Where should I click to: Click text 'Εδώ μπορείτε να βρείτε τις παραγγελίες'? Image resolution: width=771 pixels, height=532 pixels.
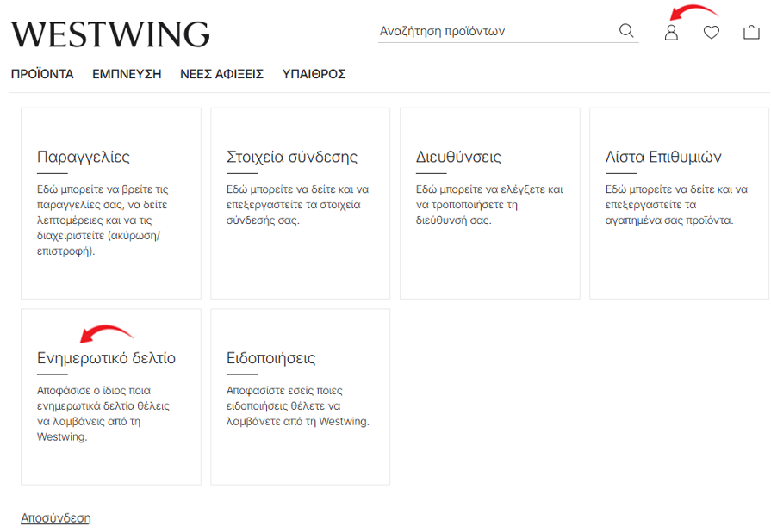pos(103,197)
